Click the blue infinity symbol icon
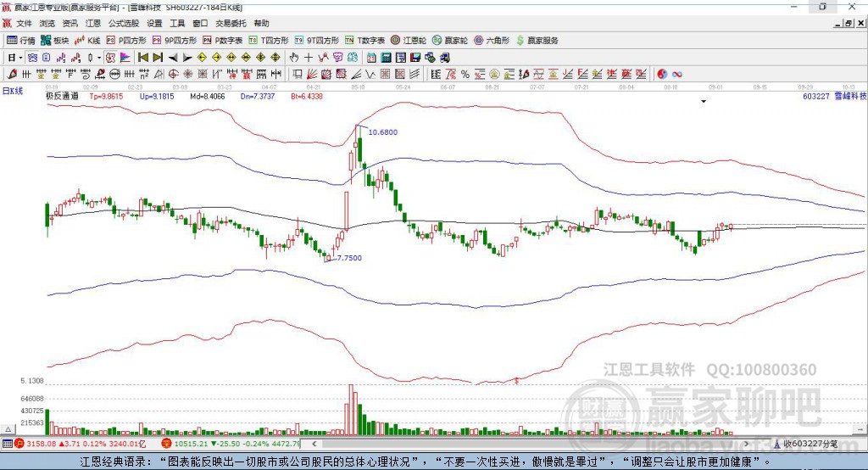868x470 pixels. pos(677,74)
